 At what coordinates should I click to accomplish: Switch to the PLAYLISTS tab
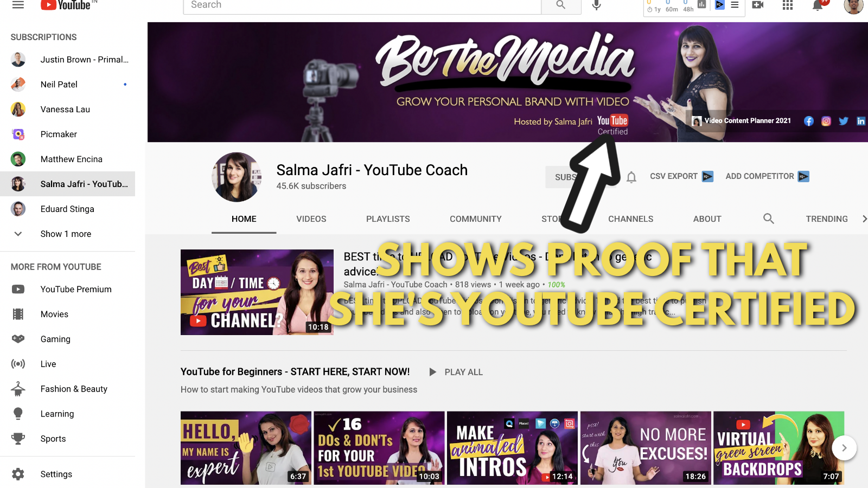pos(388,219)
